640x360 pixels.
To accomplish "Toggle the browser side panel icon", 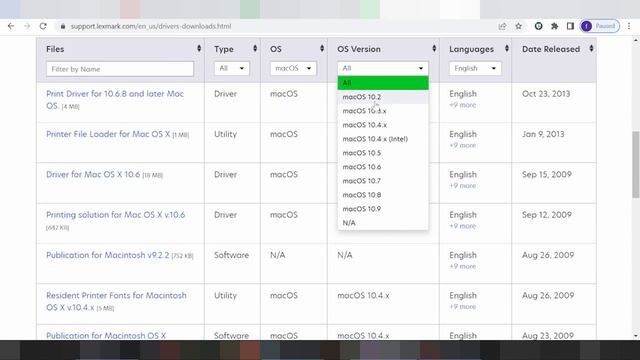I will pyautogui.click(x=570, y=26).
